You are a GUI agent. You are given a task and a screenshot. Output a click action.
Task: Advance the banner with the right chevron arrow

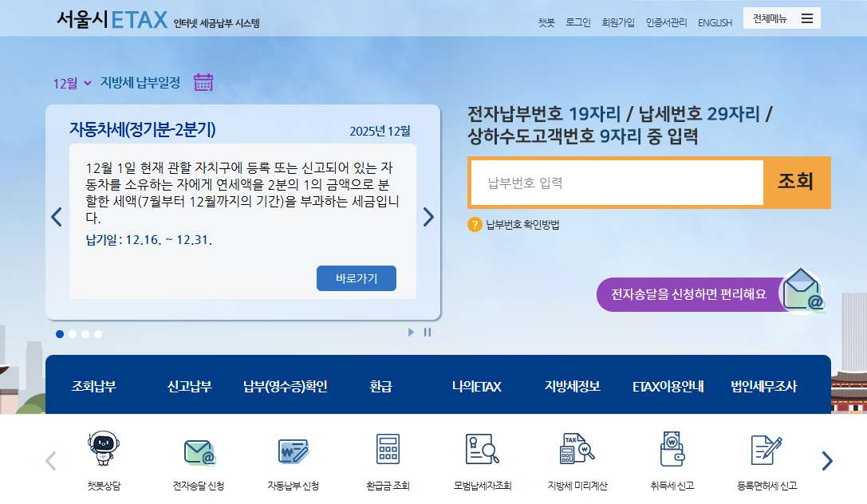(428, 216)
